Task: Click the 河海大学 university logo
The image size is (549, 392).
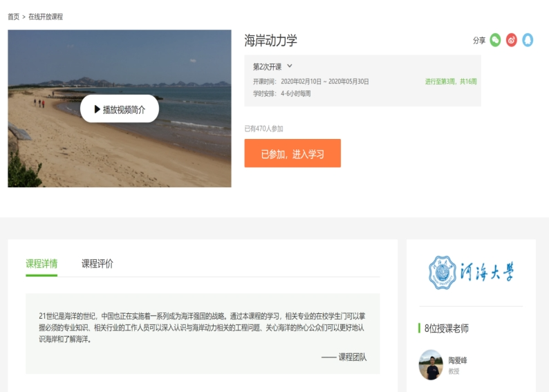Action: coord(471,272)
